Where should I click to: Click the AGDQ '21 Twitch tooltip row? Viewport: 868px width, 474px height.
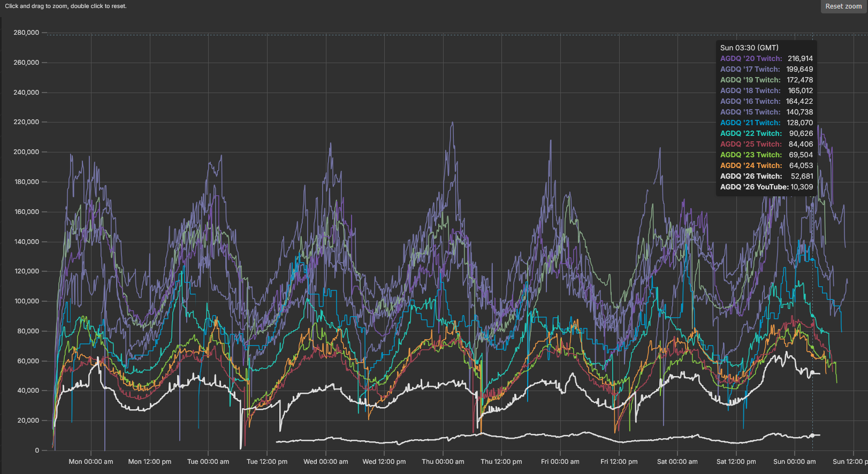766,123
